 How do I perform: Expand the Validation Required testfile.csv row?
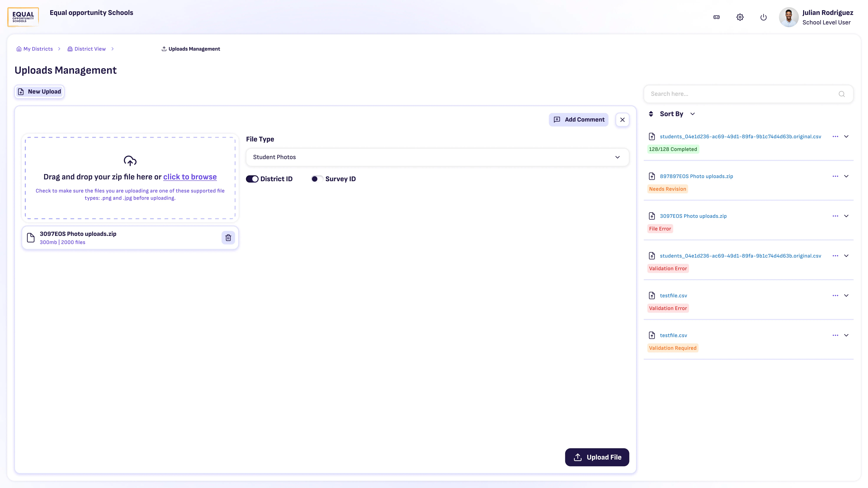(x=846, y=335)
